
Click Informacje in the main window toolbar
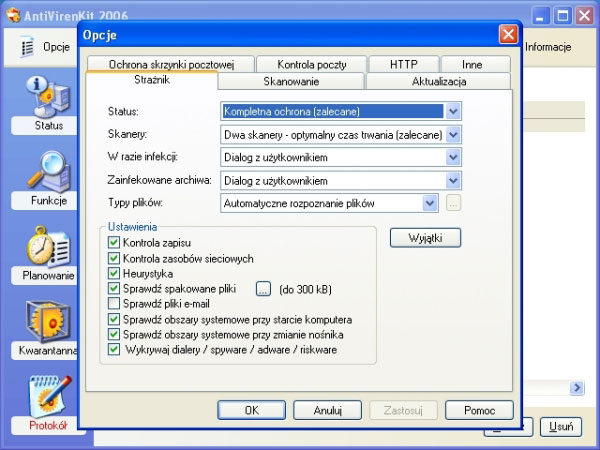(548, 47)
